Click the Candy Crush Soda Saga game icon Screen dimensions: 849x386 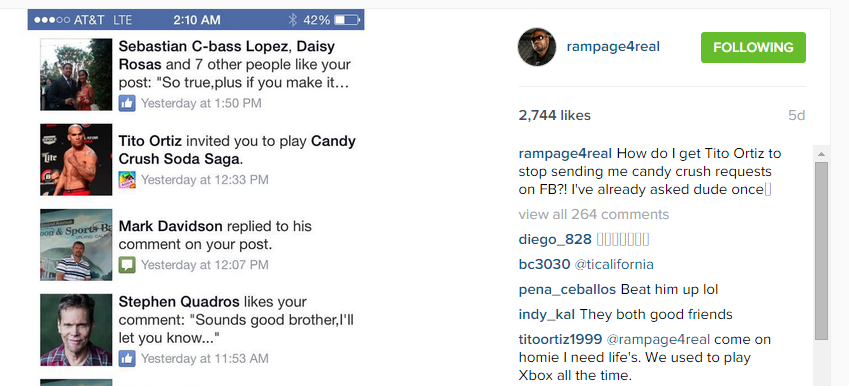[127, 180]
